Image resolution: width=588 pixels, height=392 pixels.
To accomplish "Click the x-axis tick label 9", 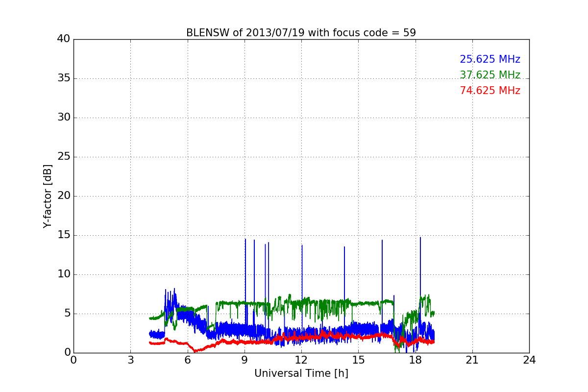I will (245, 360).
